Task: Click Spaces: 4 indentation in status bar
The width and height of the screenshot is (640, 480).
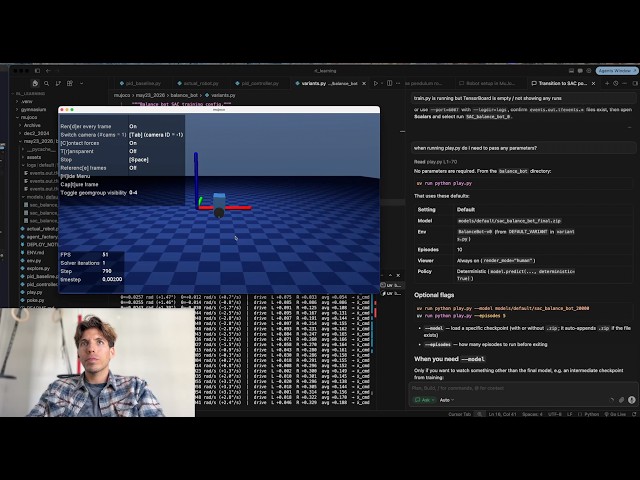Action: point(532,414)
